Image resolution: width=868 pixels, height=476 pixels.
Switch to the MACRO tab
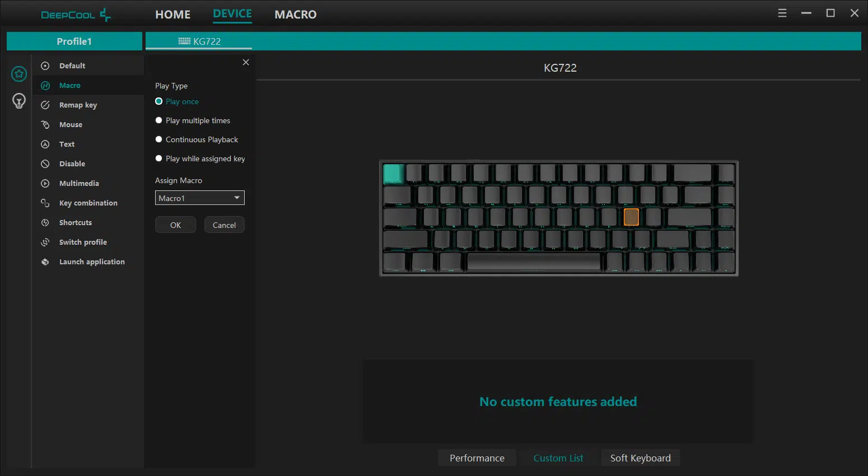tap(296, 15)
